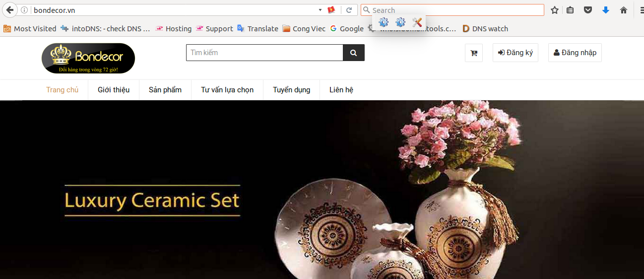Open the Tuyển dụng menu item
The height and width of the screenshot is (279, 644).
pos(292,90)
